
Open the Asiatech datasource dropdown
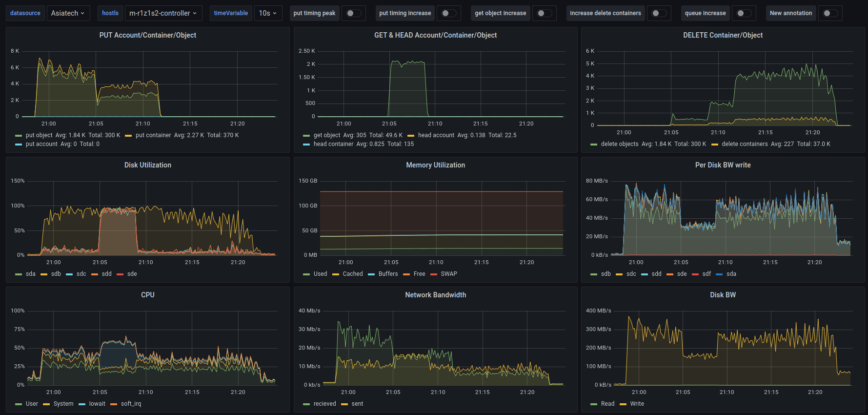(x=67, y=13)
